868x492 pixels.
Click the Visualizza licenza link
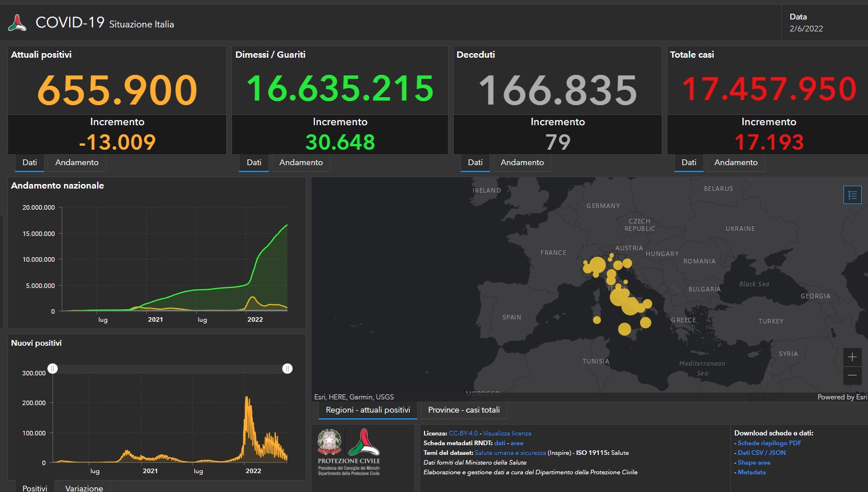(507, 433)
